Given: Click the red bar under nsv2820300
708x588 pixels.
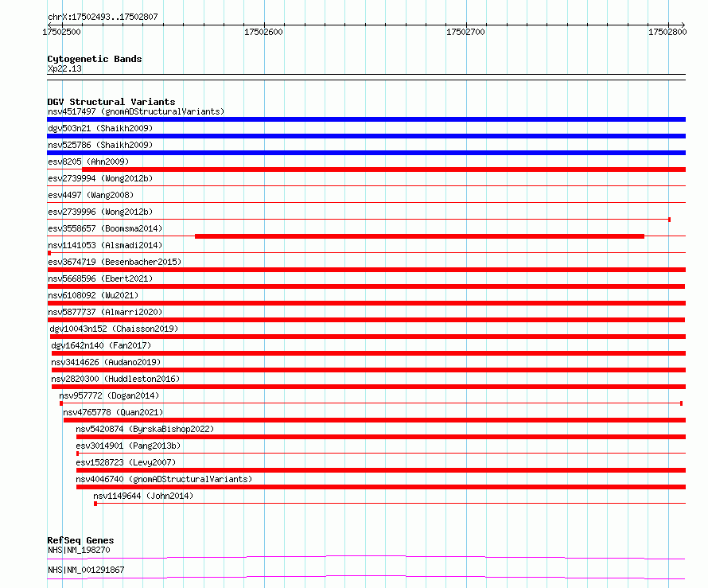Looking at the screenshot, I should (368, 387).
